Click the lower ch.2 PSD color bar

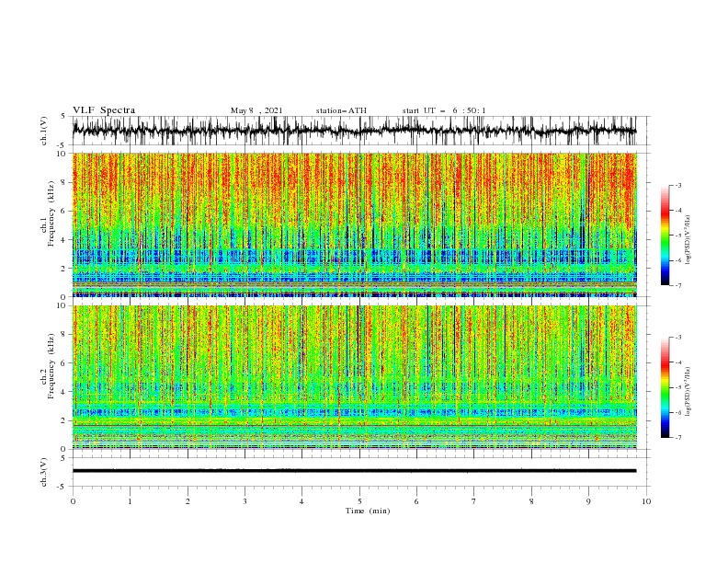[665, 387]
